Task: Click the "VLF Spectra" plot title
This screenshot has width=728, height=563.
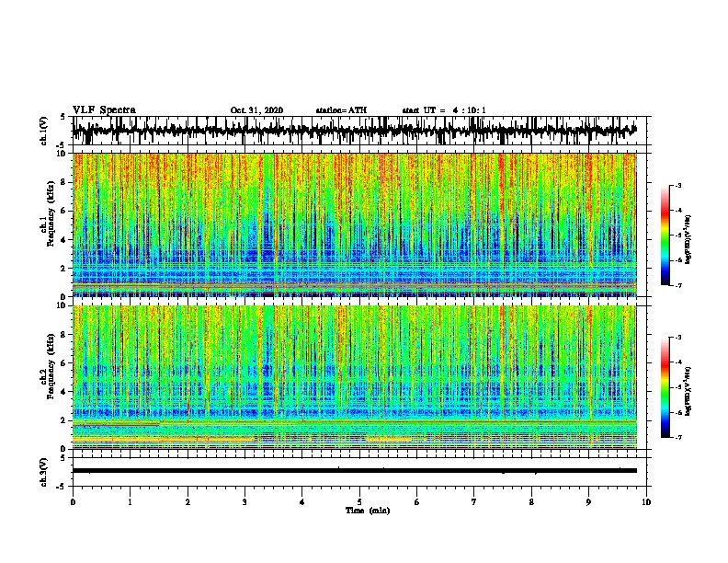Action: tap(104, 110)
